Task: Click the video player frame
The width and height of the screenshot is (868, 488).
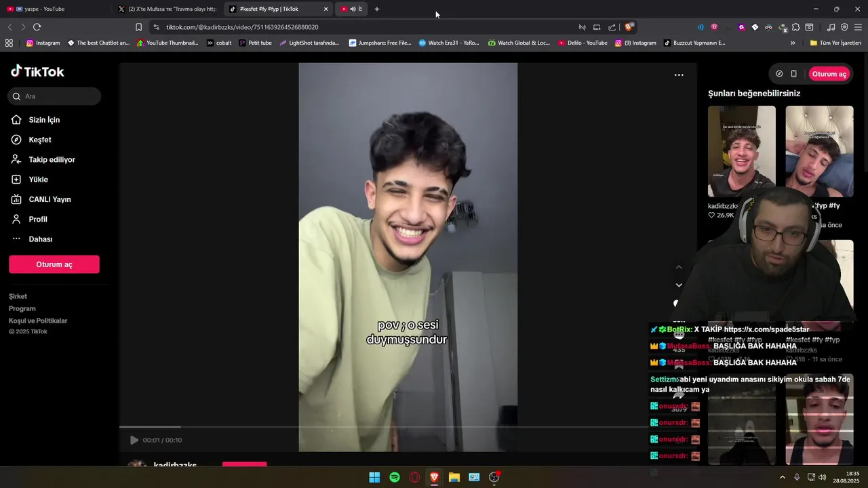Action: pos(408,258)
